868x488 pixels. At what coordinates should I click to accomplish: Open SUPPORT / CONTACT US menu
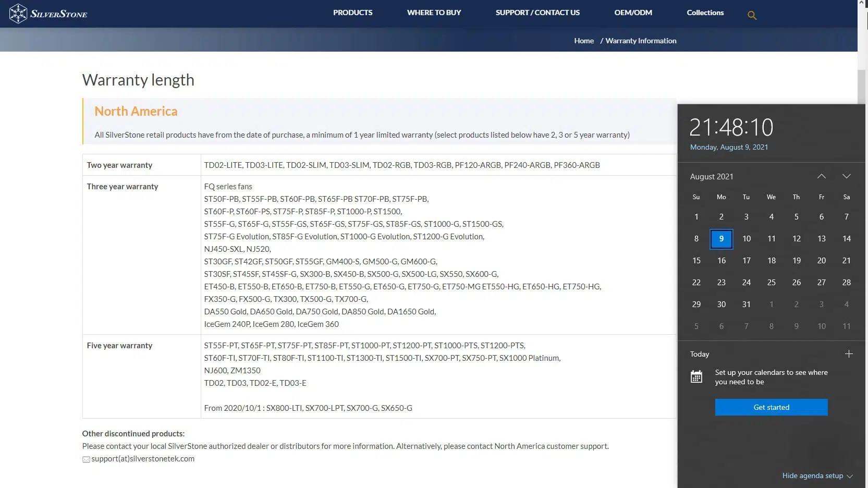click(x=537, y=13)
